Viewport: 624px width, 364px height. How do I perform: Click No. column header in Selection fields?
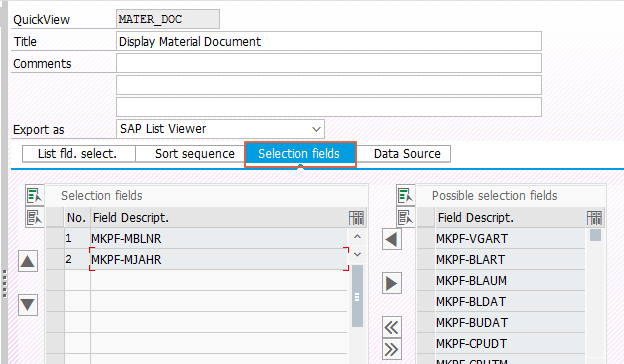(x=77, y=218)
